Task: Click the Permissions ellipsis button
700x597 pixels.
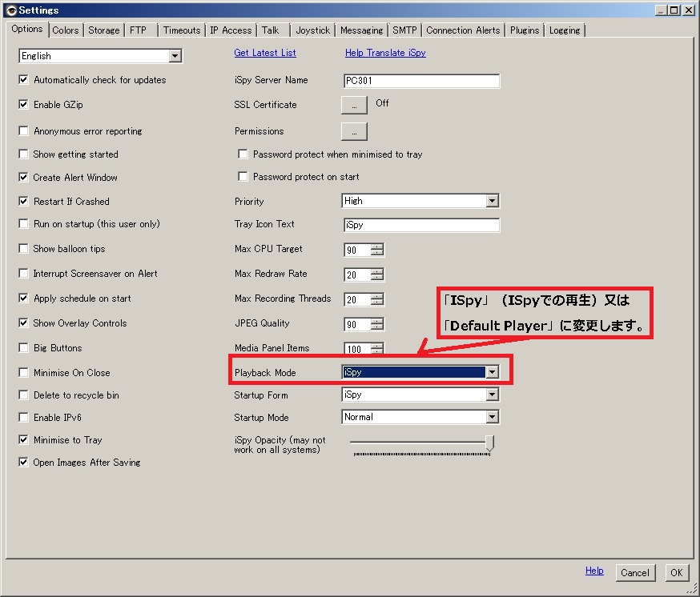Action: pos(354,131)
